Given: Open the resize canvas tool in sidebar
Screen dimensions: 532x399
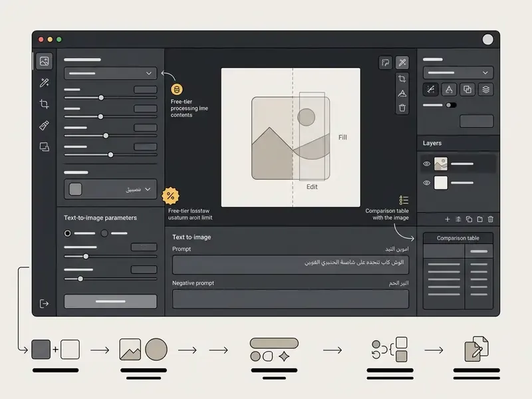Looking at the screenshot, I should click(x=45, y=146).
